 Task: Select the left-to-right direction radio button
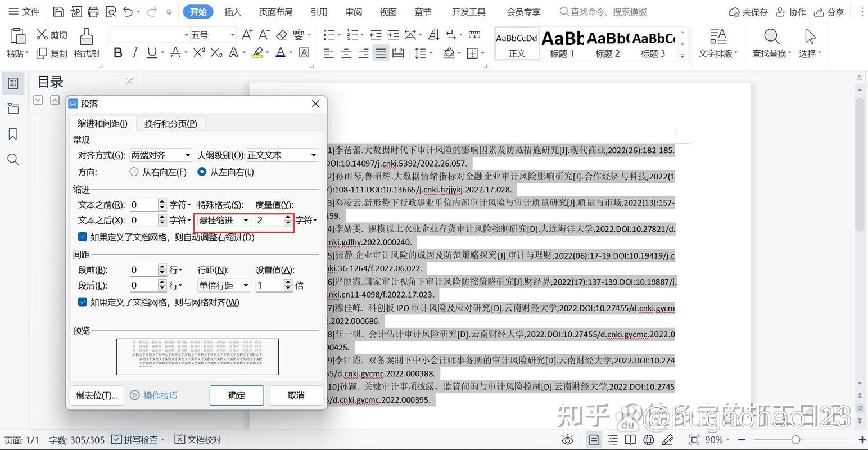[x=202, y=172]
